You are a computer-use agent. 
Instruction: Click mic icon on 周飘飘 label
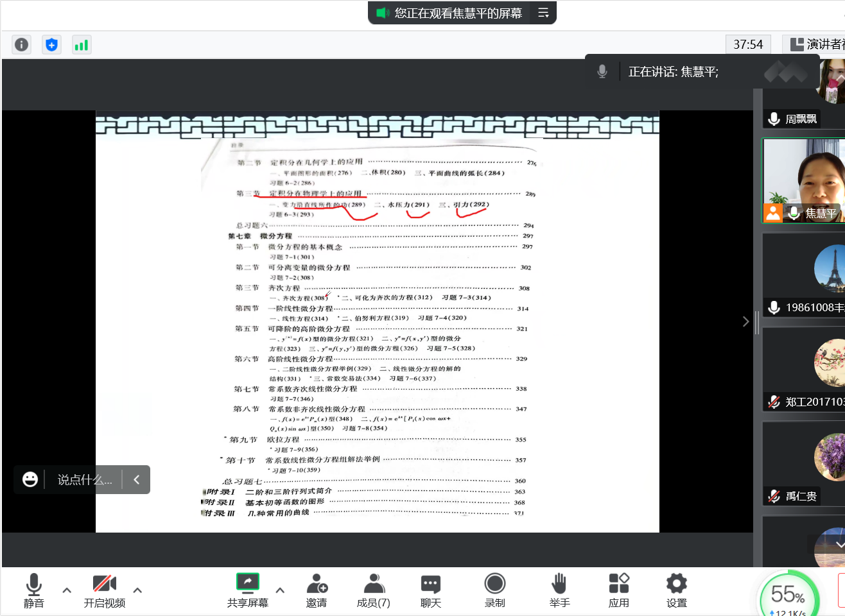(x=774, y=119)
